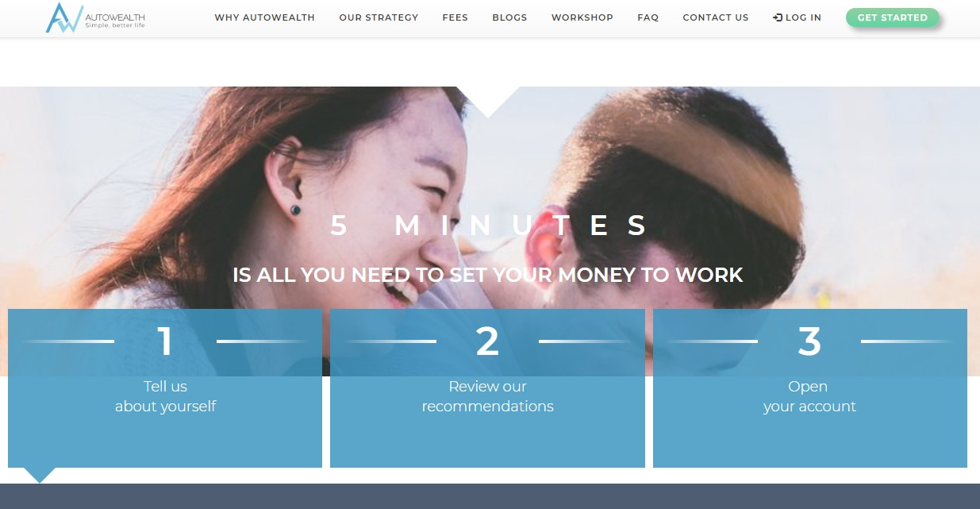Select the large number 1 step marker

pyautogui.click(x=165, y=341)
